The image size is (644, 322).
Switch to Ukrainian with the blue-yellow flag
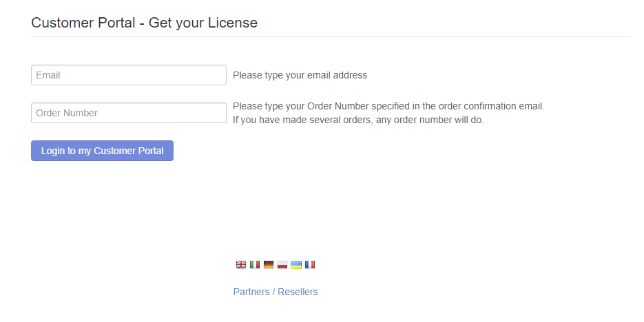pos(296,265)
